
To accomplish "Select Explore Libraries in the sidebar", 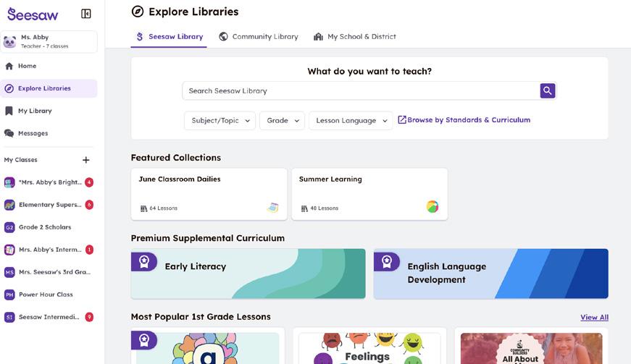I will (x=49, y=88).
